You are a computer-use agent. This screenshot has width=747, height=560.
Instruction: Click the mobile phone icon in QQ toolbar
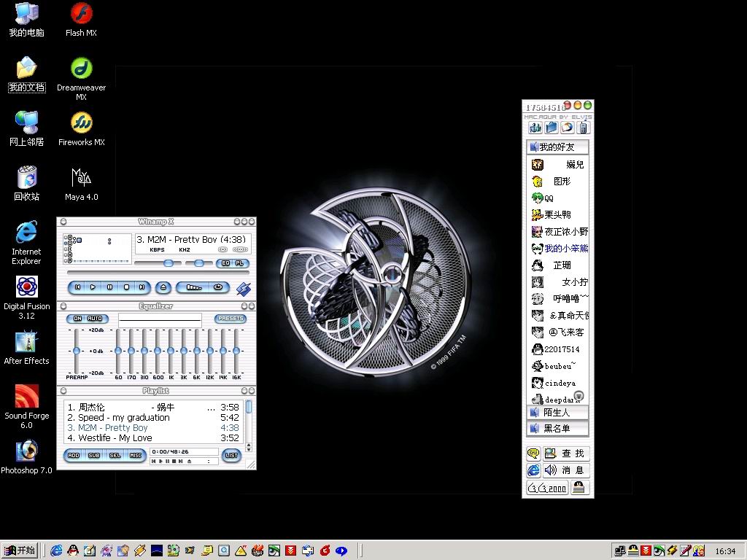point(583,128)
